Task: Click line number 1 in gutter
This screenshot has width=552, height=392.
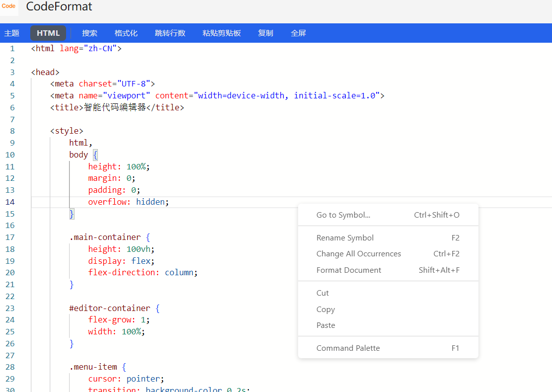Action: [12, 49]
